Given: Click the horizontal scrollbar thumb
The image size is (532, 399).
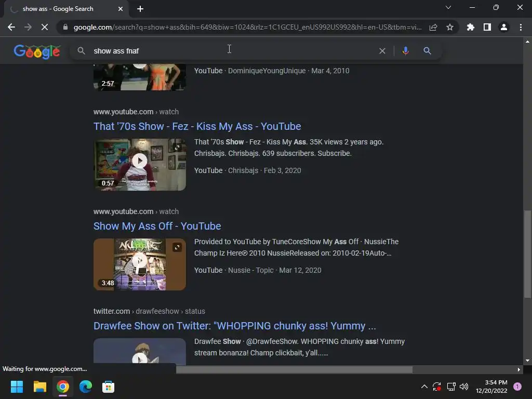Looking at the screenshot, I should [x=294, y=369].
